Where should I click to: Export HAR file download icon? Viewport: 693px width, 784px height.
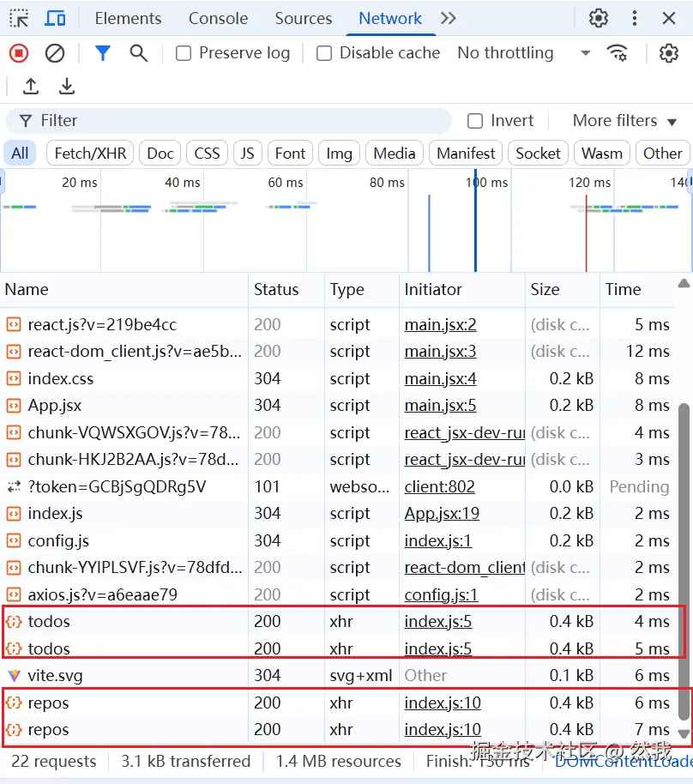(x=67, y=86)
